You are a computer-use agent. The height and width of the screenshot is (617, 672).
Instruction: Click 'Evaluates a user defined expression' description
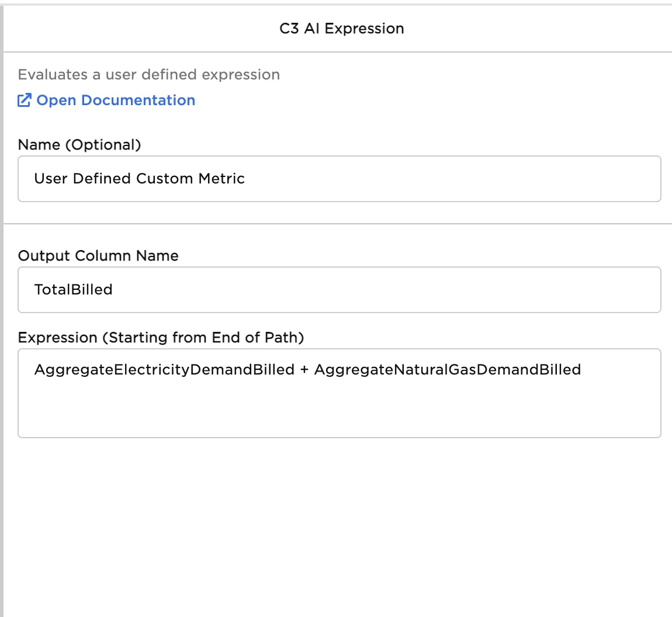point(148,75)
